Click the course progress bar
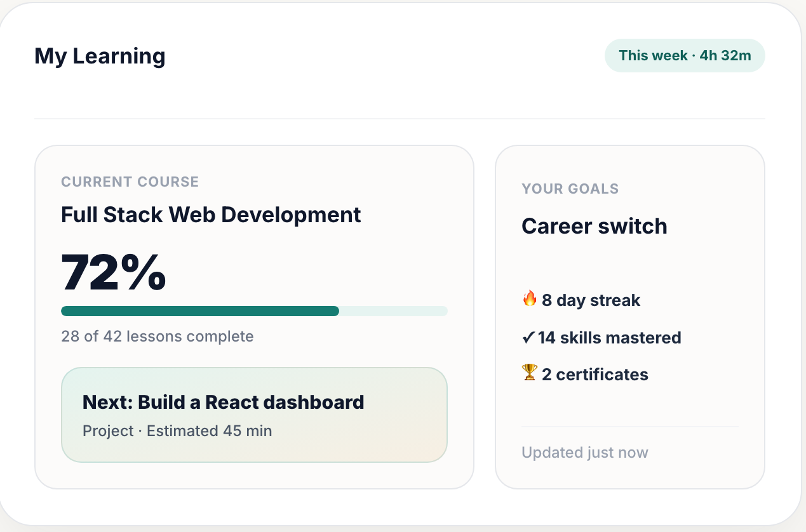 (254, 311)
